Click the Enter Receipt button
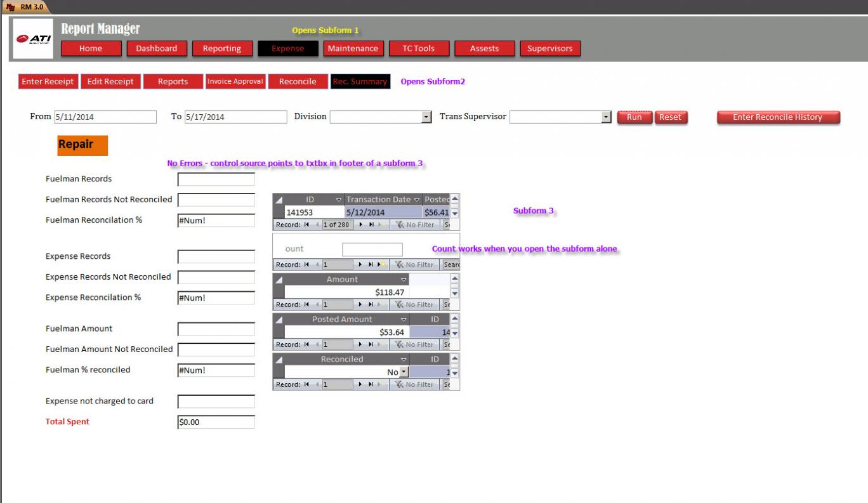 point(48,82)
